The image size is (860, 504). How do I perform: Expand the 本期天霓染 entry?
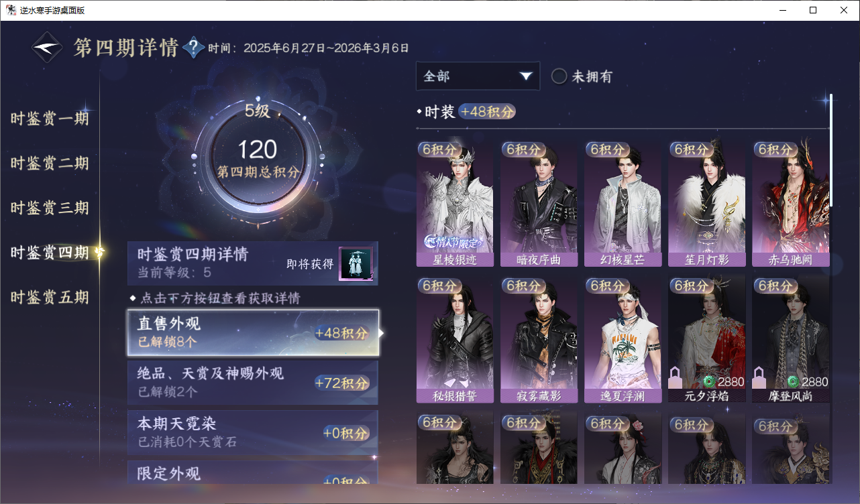(x=253, y=433)
